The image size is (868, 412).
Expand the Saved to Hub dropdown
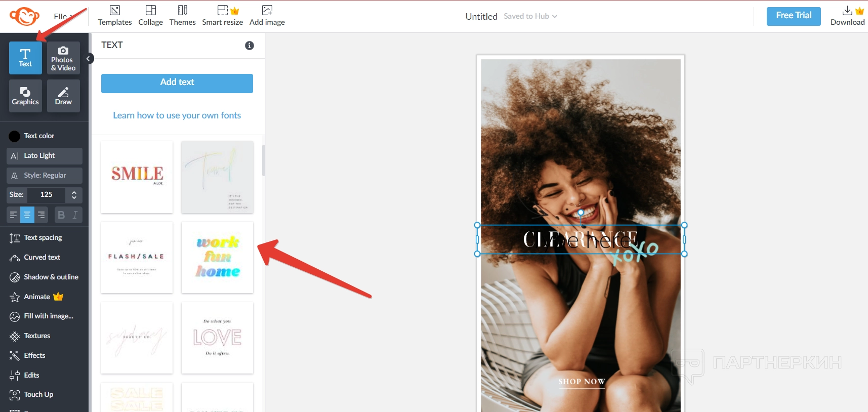coord(530,16)
